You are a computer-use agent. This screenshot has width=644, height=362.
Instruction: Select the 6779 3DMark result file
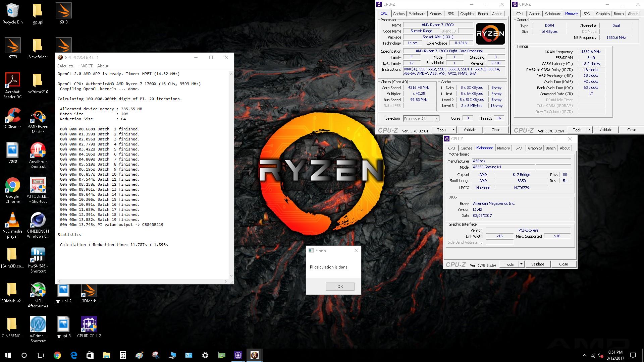point(13,49)
